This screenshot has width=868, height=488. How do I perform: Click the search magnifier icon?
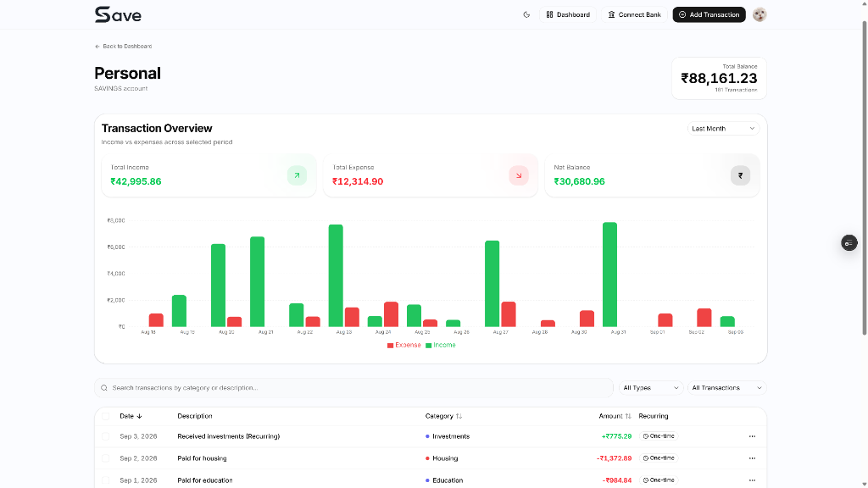104,388
